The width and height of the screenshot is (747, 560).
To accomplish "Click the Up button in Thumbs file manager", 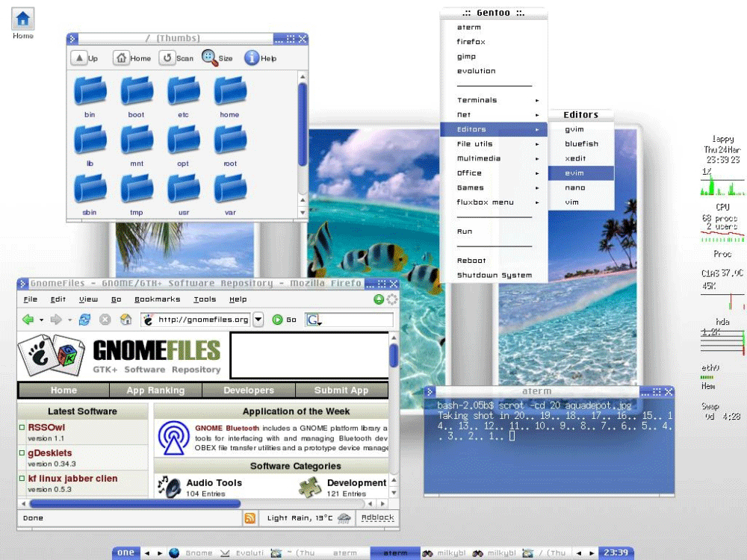I will pos(85,58).
